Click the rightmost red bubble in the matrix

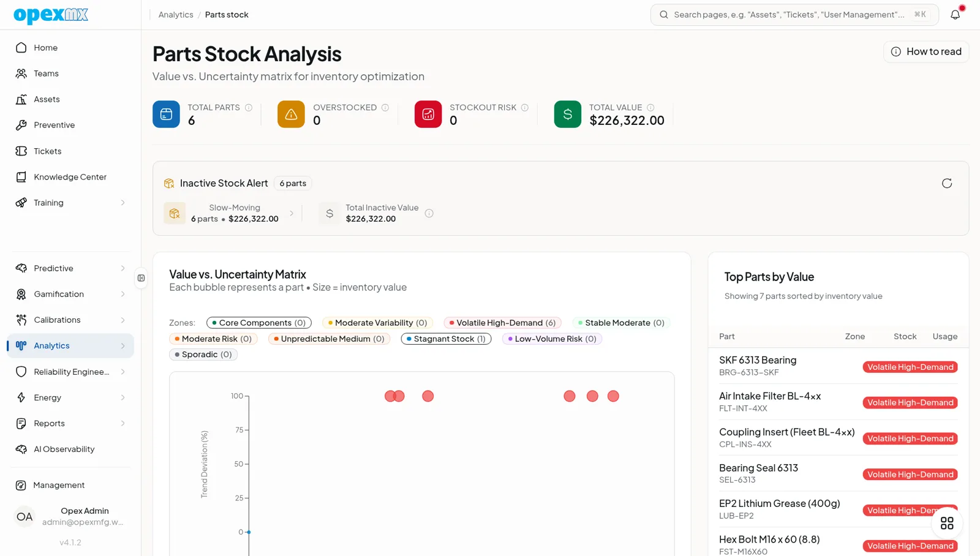point(613,396)
